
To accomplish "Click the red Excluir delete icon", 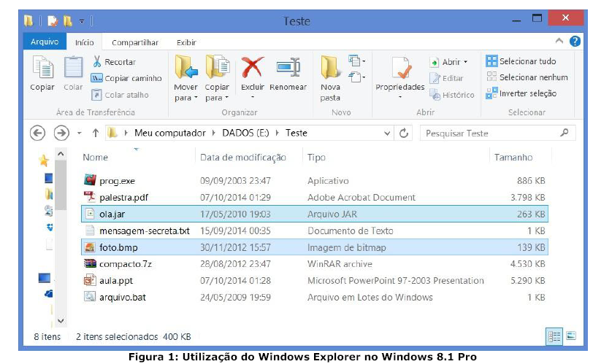I will [x=252, y=69].
